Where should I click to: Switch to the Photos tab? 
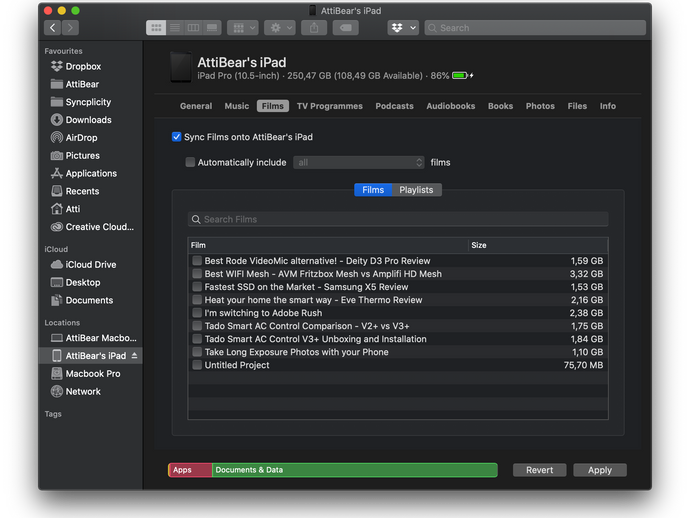tap(540, 106)
